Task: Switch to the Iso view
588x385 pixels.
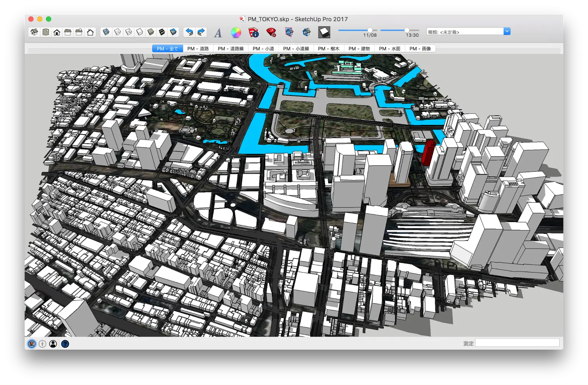Action: tap(35, 32)
